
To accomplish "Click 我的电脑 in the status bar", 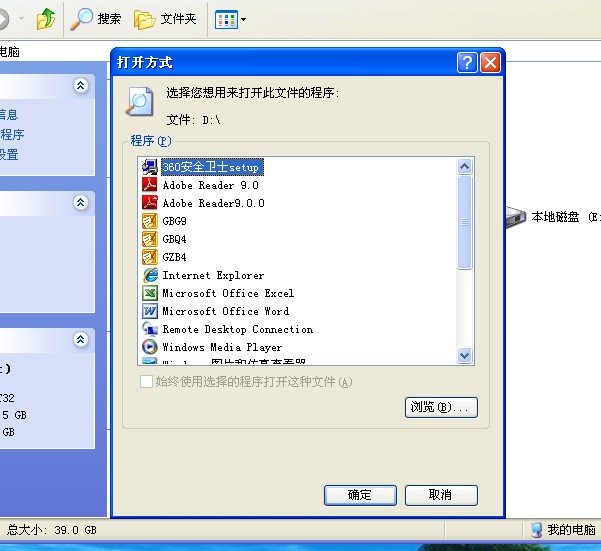I will point(563,530).
